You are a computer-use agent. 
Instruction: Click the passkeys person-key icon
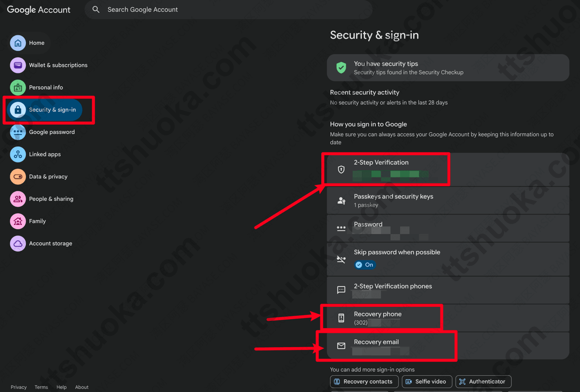pyautogui.click(x=341, y=201)
